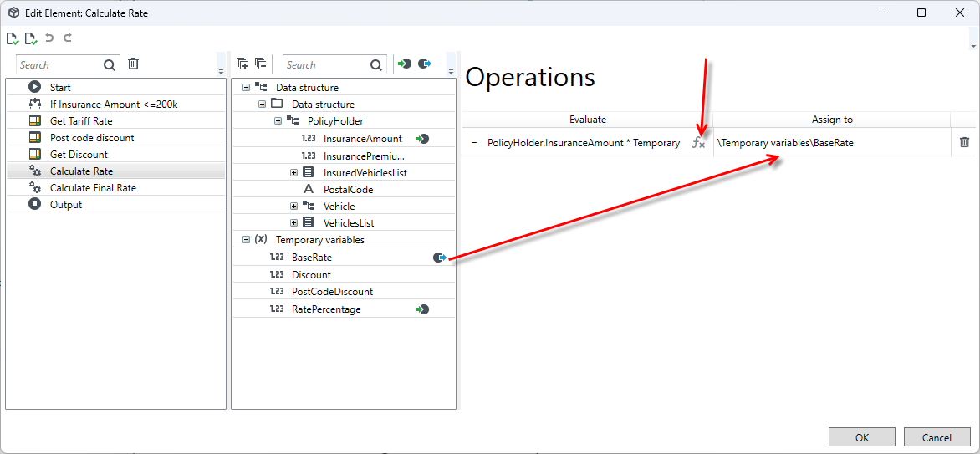
Task: Open elements panel toolbar overflow arrow
Action: [x=220, y=71]
